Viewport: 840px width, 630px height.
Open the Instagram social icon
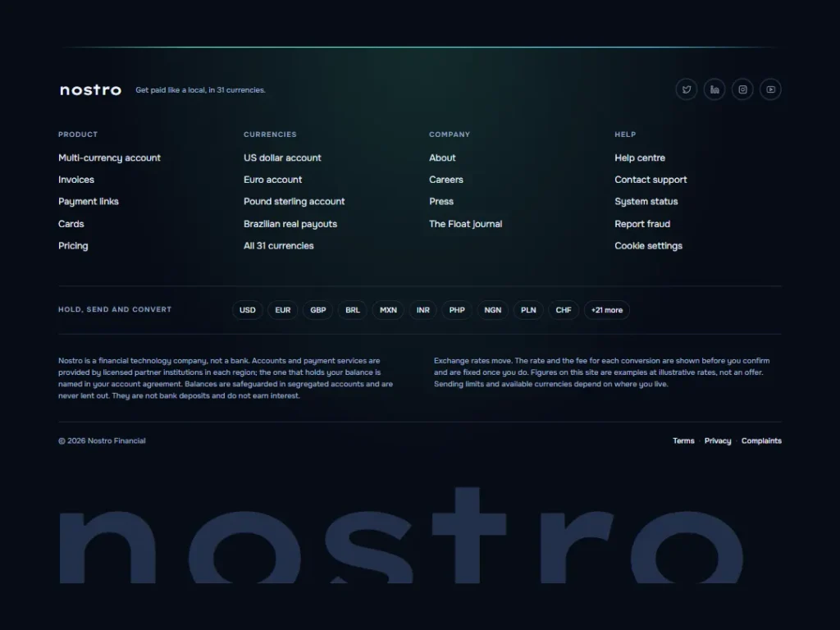pos(742,89)
